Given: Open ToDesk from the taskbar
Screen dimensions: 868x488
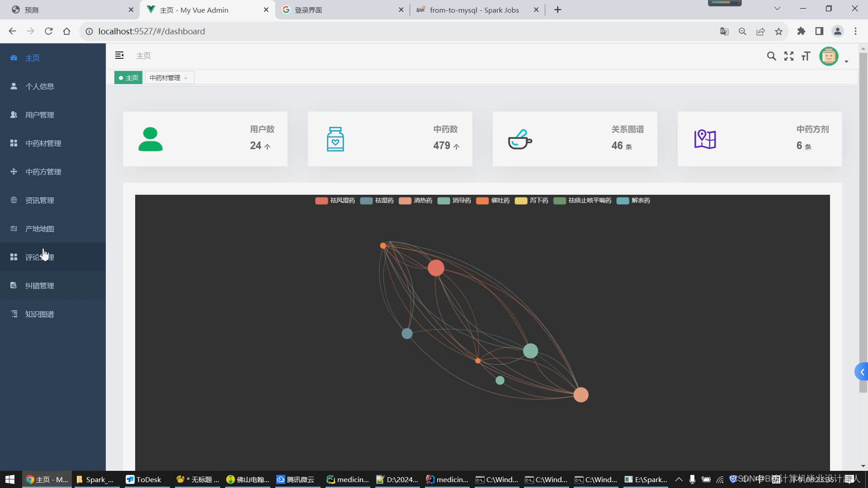Looking at the screenshot, I should coord(144,479).
